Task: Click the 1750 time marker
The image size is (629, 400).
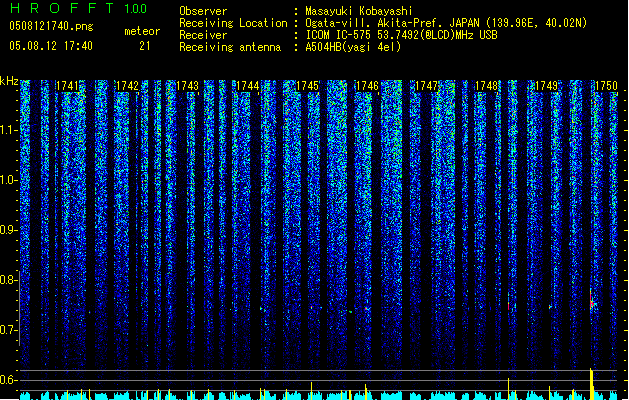Action: 606,86
